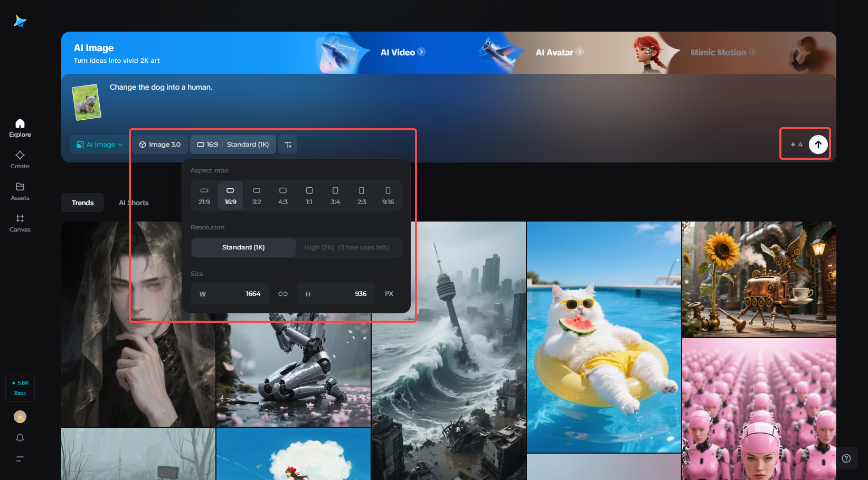Click the width input field showing 1664
868x480 pixels.
coord(230,294)
